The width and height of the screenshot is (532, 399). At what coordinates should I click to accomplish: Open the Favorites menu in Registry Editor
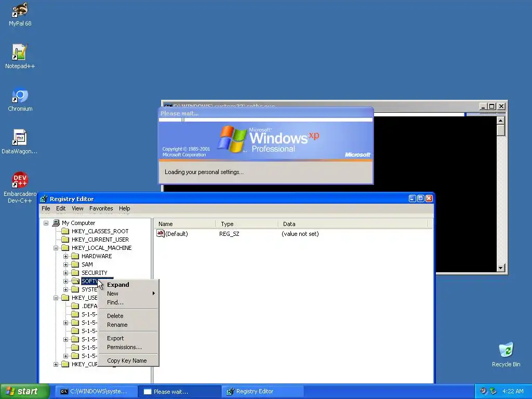[101, 208]
